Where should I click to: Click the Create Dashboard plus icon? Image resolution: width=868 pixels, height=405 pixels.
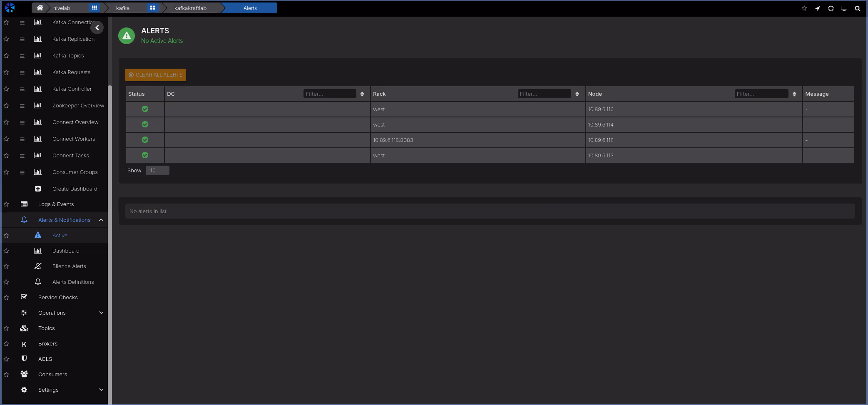tap(38, 189)
